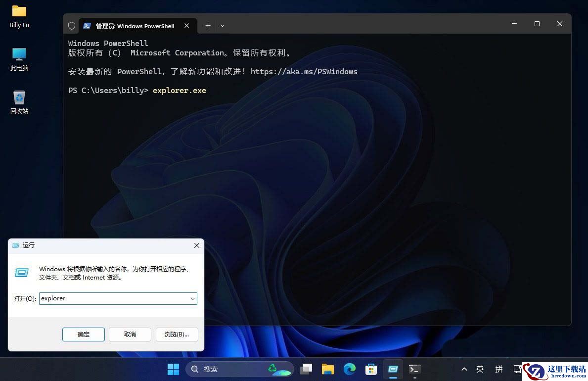Screen dimensions: 588x381
Task: Select the Run dialog taskbar icon
Action: pos(393,369)
